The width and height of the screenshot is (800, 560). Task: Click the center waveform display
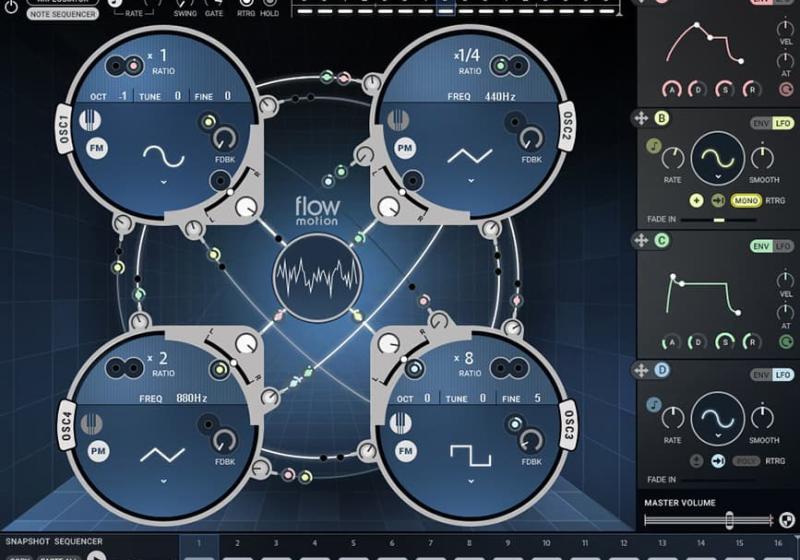tap(317, 277)
